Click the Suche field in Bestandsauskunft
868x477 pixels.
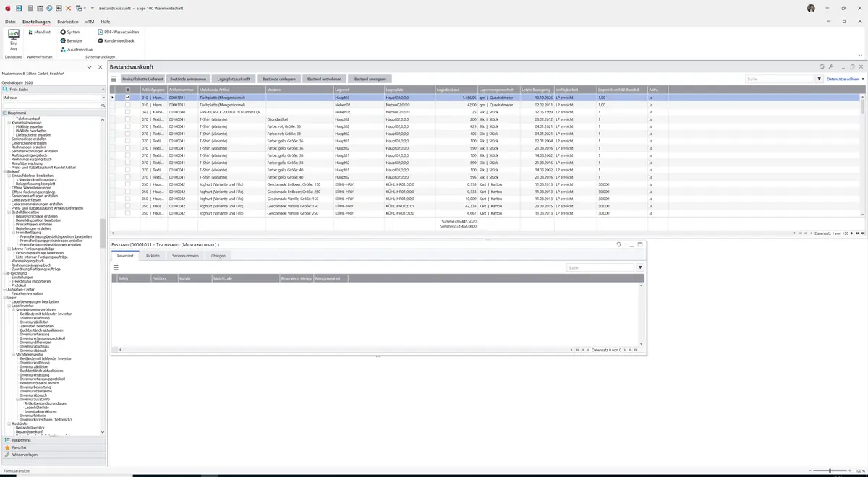780,79
